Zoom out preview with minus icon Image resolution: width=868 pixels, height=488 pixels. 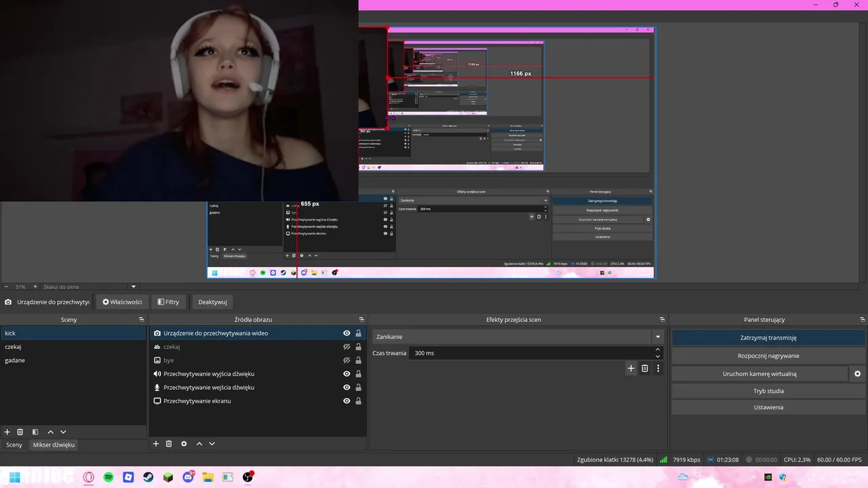6,287
